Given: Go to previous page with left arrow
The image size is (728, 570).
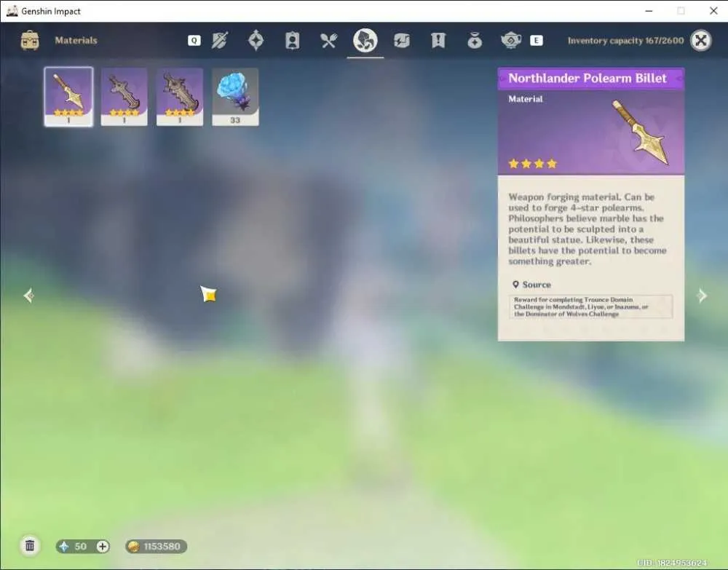Looking at the screenshot, I should [x=29, y=296].
